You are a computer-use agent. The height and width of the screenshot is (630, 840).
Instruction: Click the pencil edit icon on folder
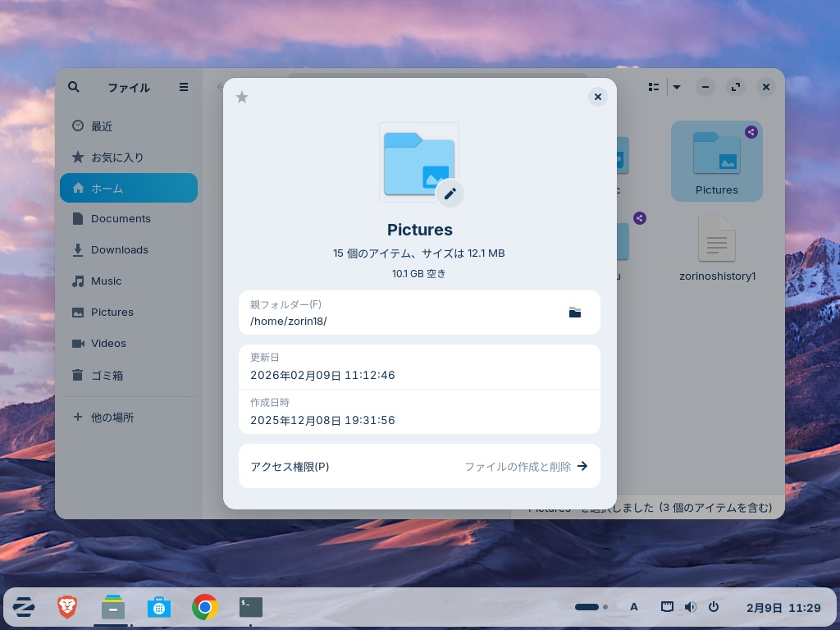click(450, 194)
